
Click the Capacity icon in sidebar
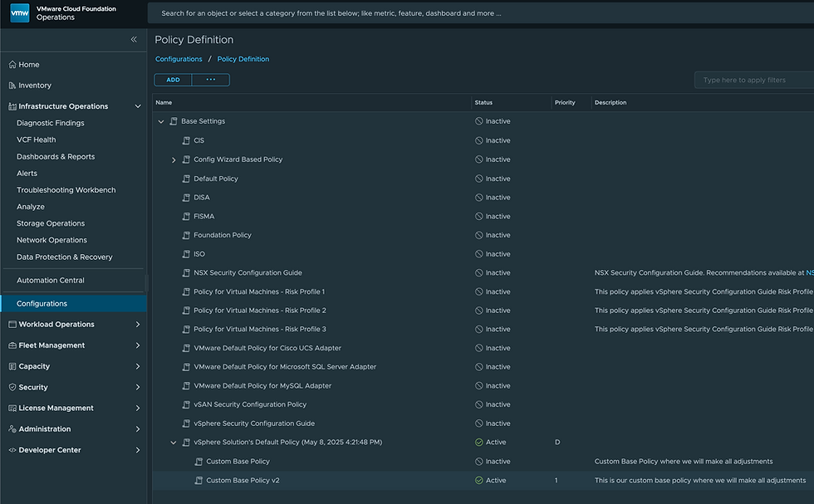click(12, 366)
